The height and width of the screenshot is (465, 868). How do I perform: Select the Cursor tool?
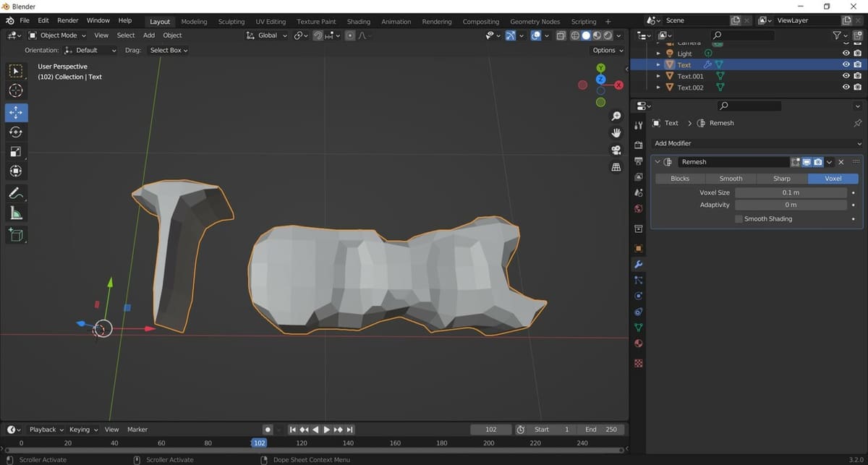(x=16, y=90)
